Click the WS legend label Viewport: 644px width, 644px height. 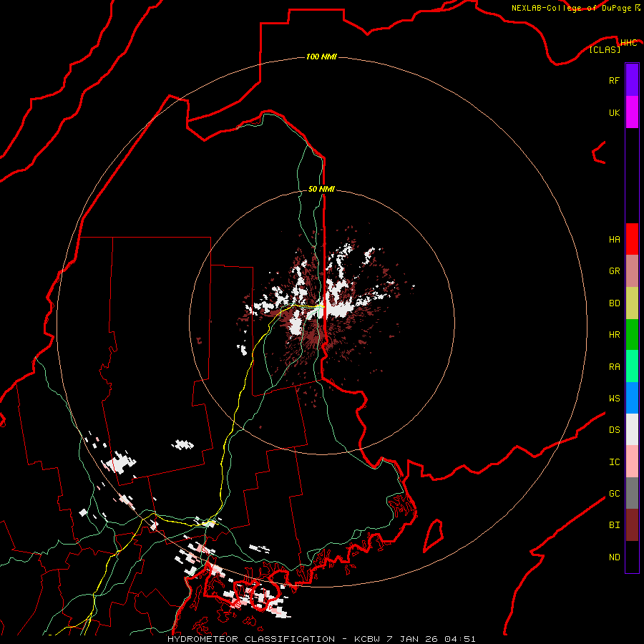(614, 398)
